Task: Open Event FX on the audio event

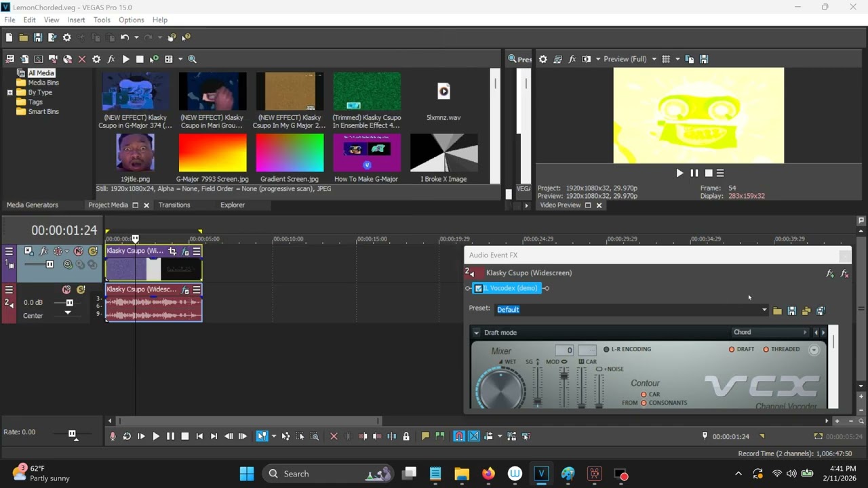Action: click(x=185, y=290)
